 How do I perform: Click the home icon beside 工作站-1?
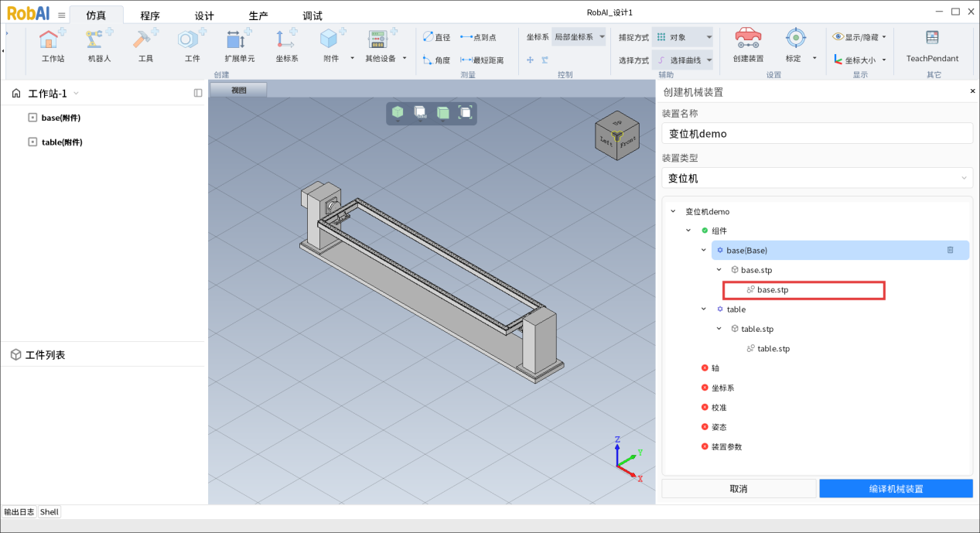click(x=16, y=94)
